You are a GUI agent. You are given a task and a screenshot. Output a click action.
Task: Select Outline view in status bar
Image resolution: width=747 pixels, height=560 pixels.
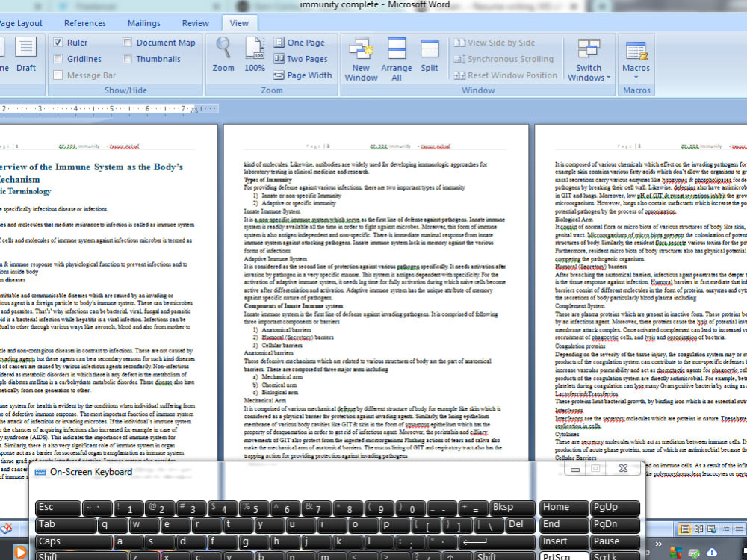pyautogui.click(x=725, y=529)
